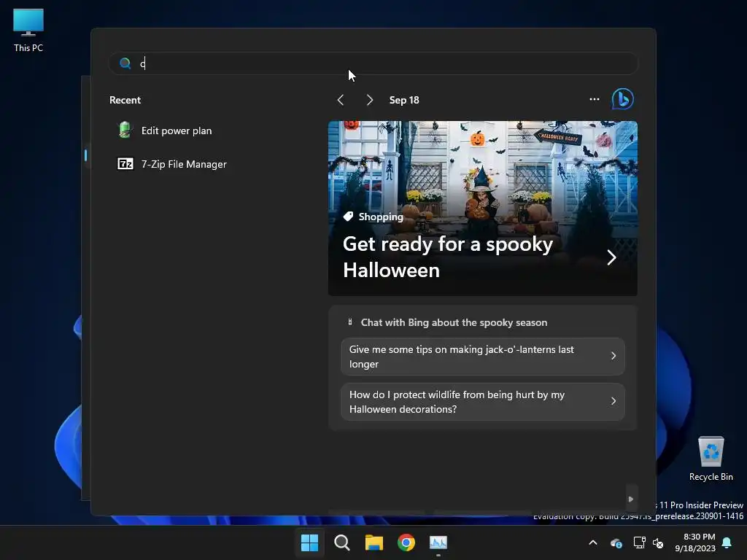Show hidden tray icons chevron
The height and width of the screenshot is (560, 747).
coord(593,542)
